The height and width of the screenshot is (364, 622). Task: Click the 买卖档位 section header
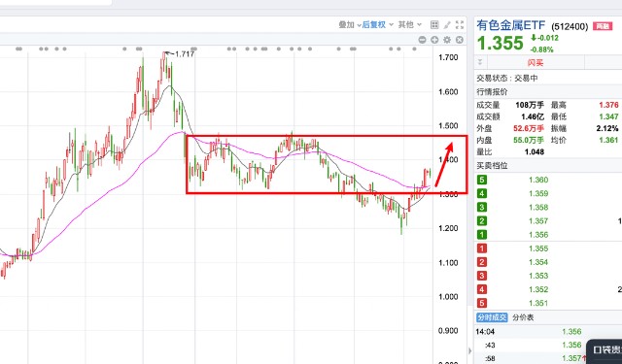(x=492, y=166)
